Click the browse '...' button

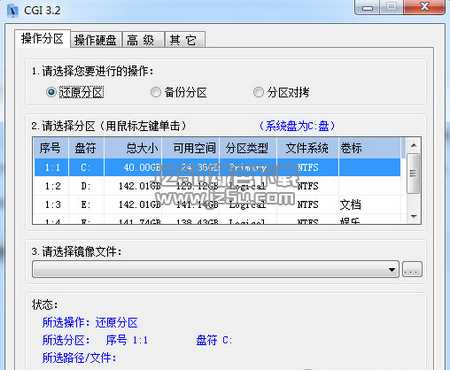point(412,269)
